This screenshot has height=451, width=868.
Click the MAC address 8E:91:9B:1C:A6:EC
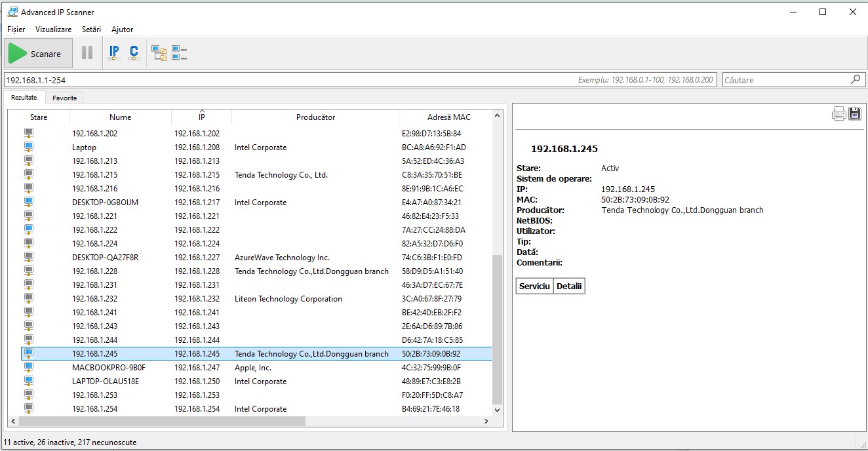click(x=433, y=189)
